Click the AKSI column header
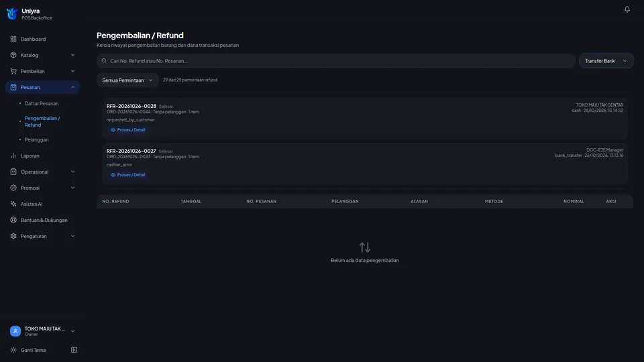The width and height of the screenshot is (644, 362). tap(610, 201)
